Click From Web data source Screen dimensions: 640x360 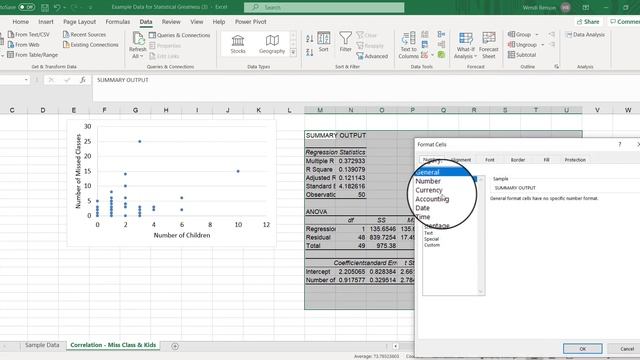[x=24, y=44]
